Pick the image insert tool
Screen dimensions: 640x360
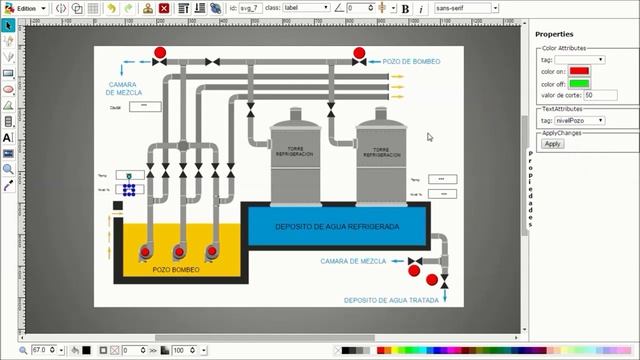[x=8, y=153]
